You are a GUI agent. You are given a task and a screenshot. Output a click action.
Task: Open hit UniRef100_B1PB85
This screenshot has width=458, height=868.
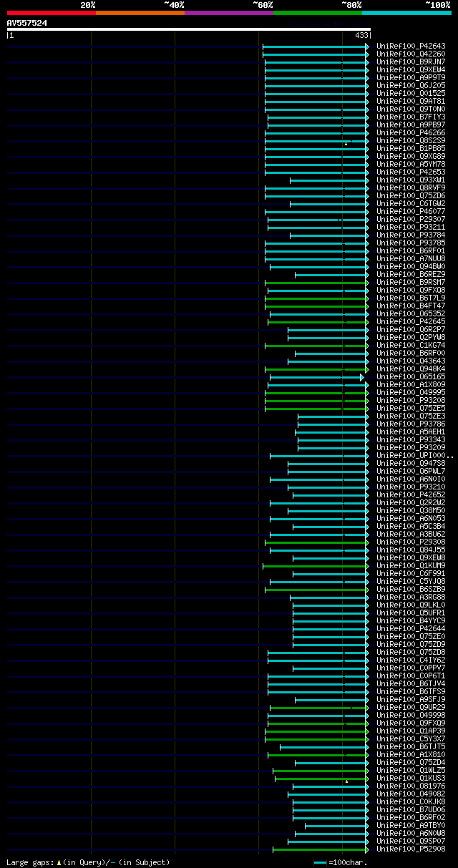pyautogui.click(x=411, y=148)
